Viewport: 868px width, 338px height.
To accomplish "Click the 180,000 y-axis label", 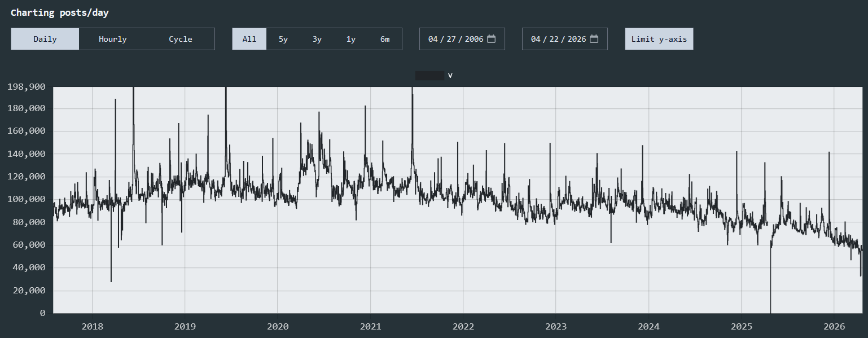I will pos(27,108).
